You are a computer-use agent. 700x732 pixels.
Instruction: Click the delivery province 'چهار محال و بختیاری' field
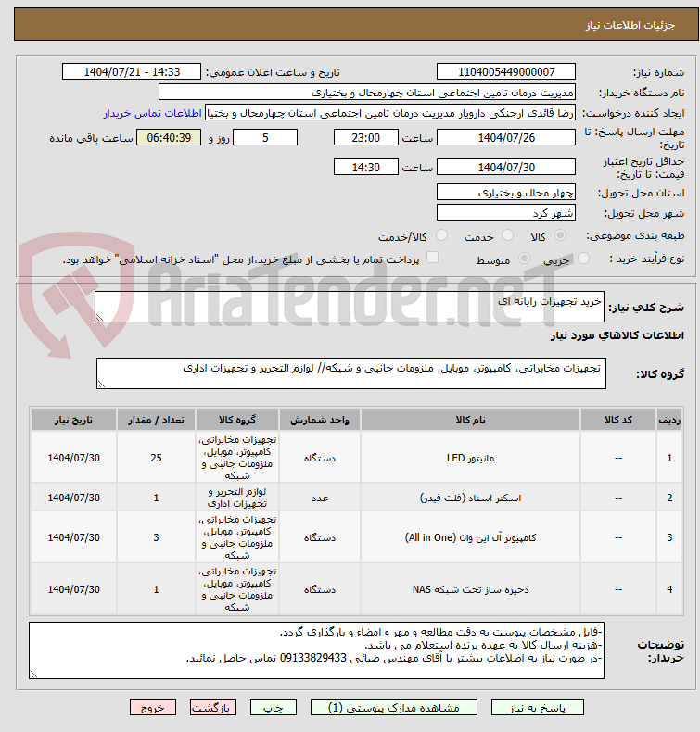click(x=505, y=193)
